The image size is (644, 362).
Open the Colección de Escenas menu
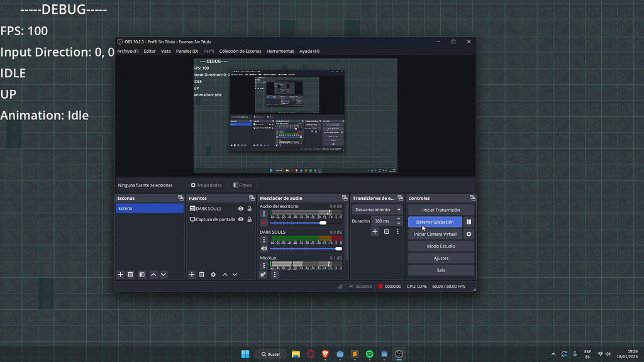[241, 51]
